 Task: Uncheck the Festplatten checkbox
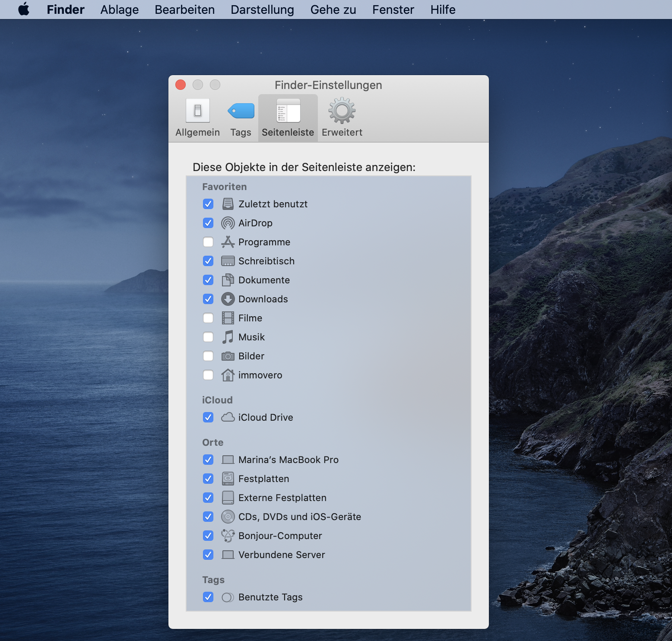pyautogui.click(x=208, y=479)
